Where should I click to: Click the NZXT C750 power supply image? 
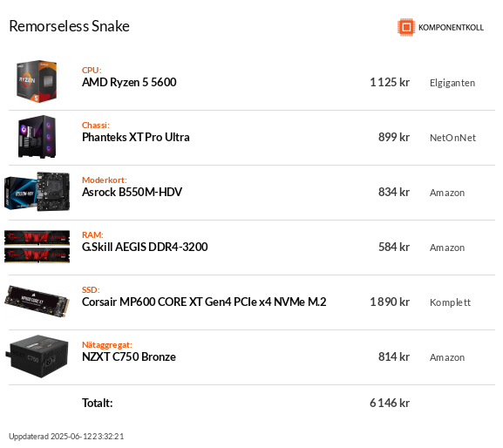(37, 356)
